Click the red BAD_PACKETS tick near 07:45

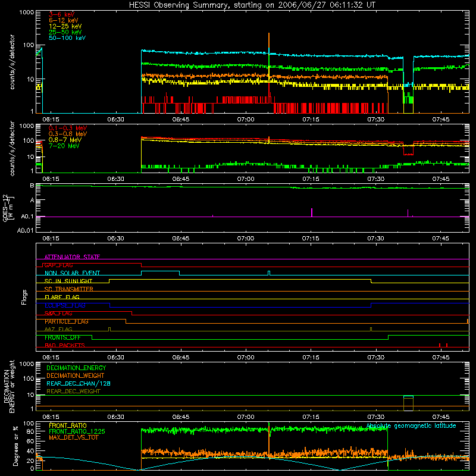(x=440, y=345)
